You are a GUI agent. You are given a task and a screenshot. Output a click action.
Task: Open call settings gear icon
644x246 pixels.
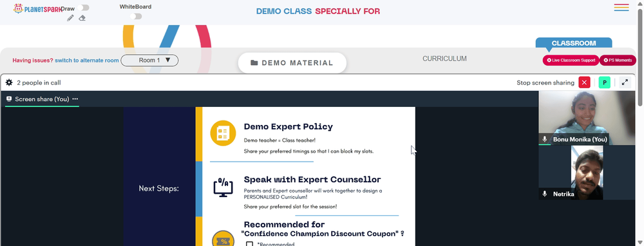pos(9,82)
